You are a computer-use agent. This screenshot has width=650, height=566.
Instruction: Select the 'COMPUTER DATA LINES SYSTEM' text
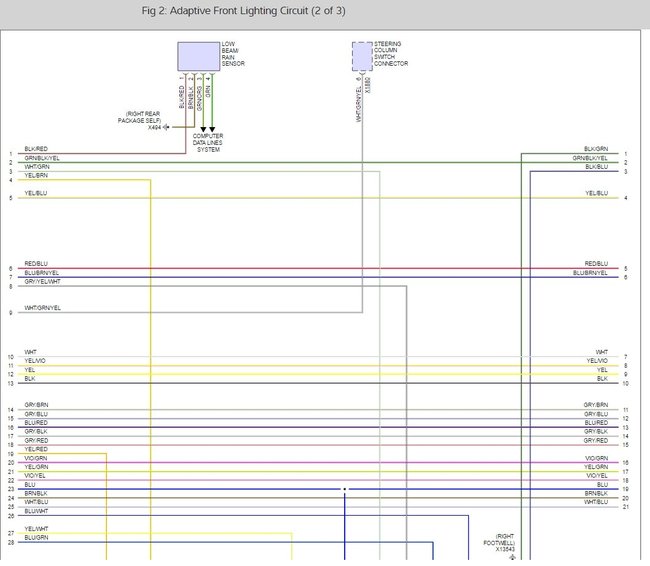point(208,143)
